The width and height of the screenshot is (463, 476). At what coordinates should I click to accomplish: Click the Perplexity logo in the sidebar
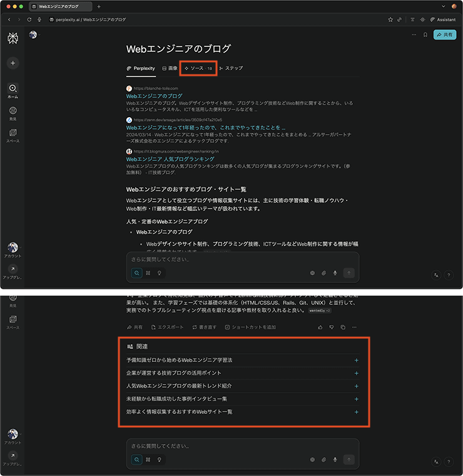pyautogui.click(x=13, y=38)
